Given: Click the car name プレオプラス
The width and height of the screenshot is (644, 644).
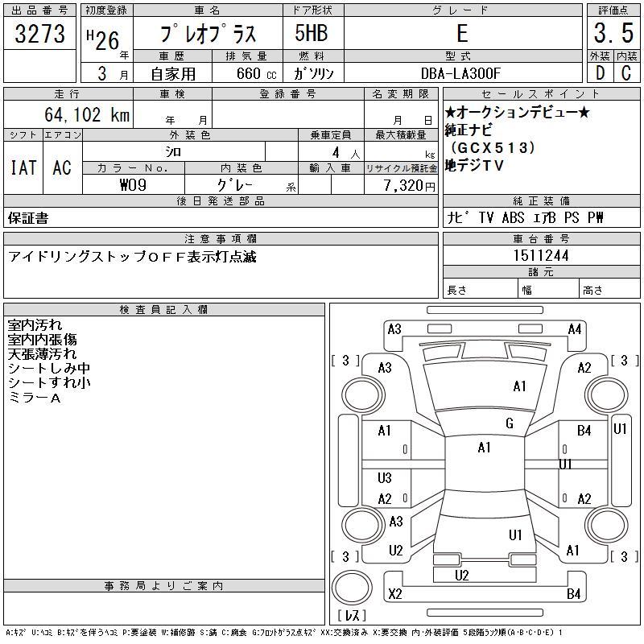Looking at the screenshot, I should pyautogui.click(x=208, y=34).
